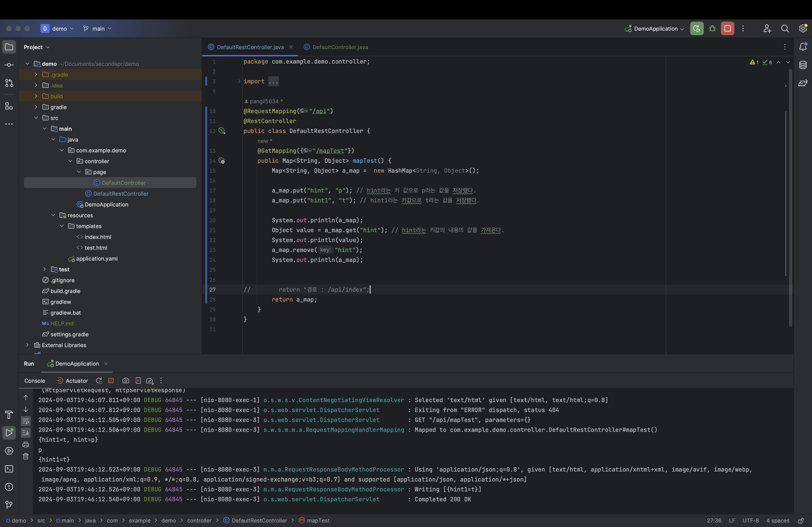
Task: Open the Structure tool window icon
Action: point(9,106)
